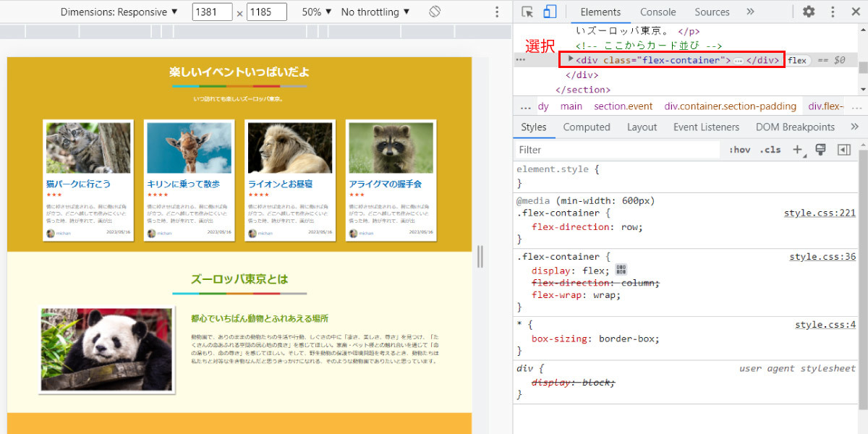Click the "flex-wrap: wrap;" declaration

pyautogui.click(x=576, y=295)
